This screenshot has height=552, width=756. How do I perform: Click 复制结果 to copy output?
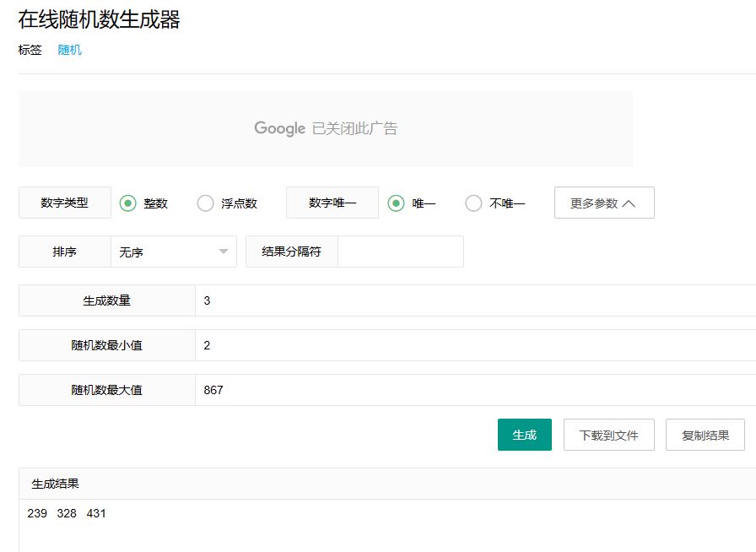coord(705,435)
